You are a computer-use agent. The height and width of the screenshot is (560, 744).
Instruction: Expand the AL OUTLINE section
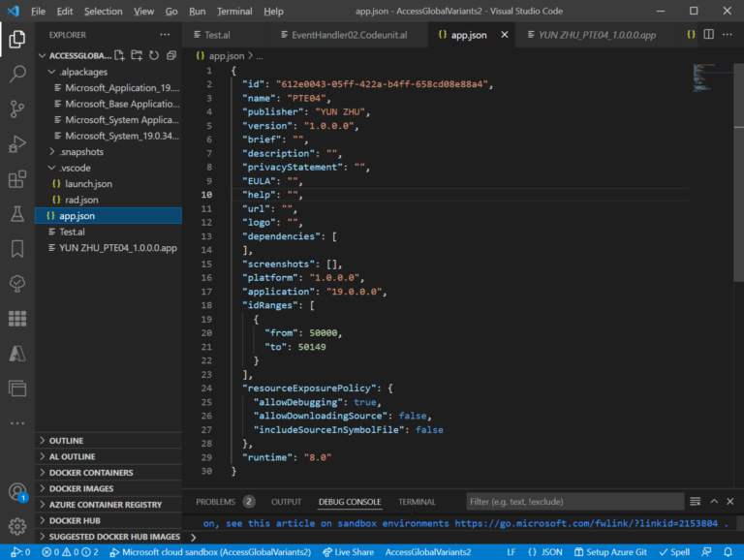(x=72, y=456)
